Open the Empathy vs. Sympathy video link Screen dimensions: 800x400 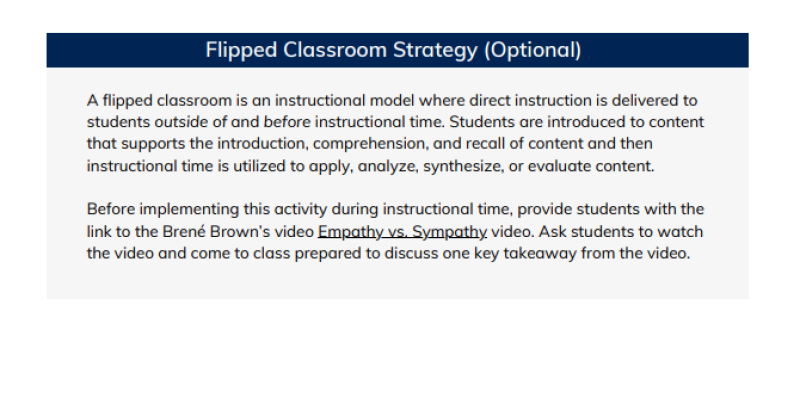click(402, 232)
